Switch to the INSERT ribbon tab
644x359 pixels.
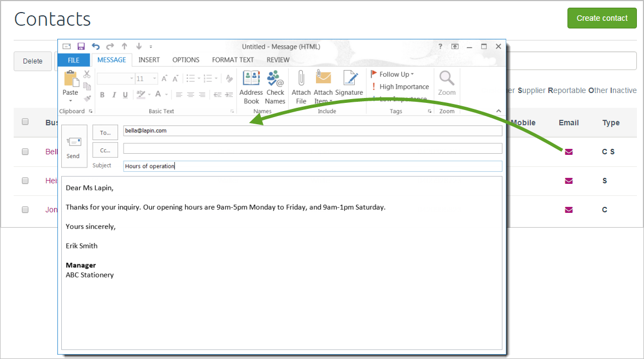tap(149, 60)
